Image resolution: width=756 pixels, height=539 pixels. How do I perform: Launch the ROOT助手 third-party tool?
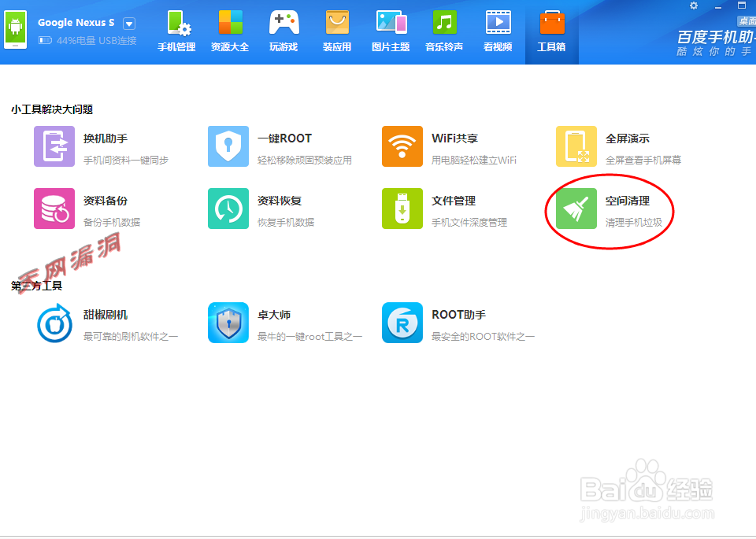coord(402,323)
